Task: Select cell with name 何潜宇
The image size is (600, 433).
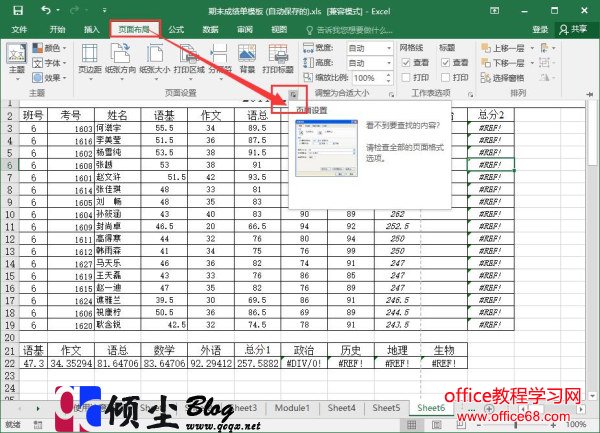Action: [117, 128]
